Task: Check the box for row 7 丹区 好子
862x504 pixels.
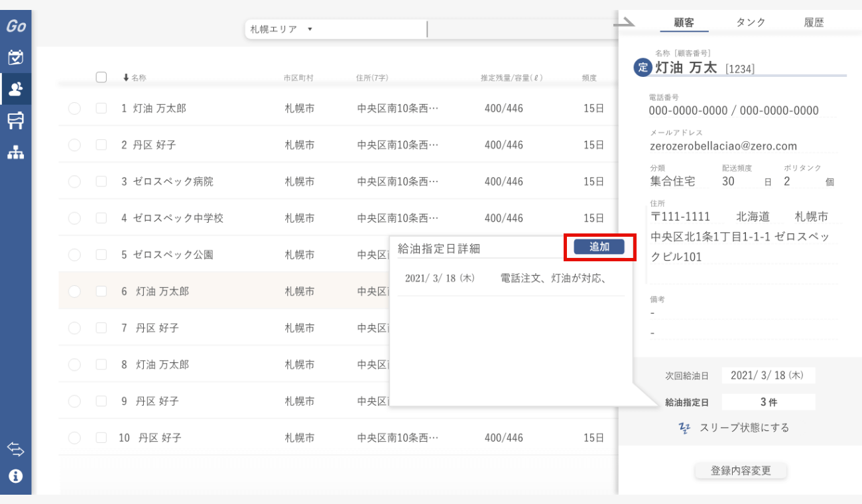Action: (101, 328)
